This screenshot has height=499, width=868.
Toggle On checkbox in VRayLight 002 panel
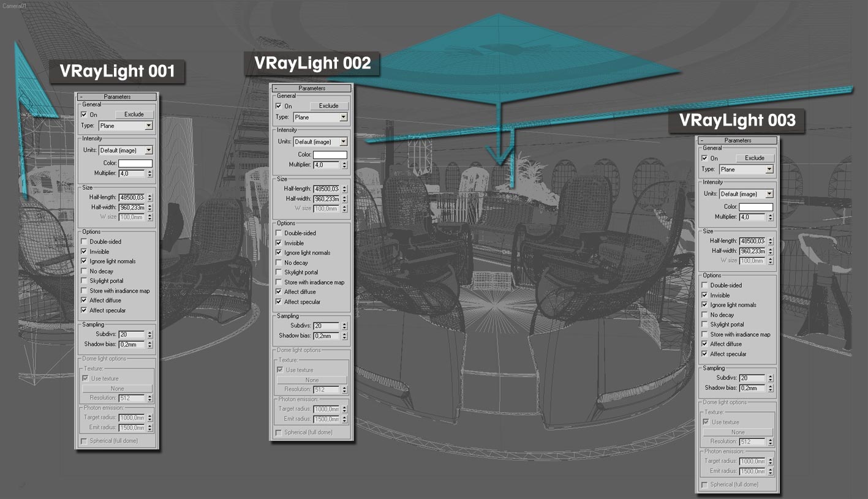[279, 106]
